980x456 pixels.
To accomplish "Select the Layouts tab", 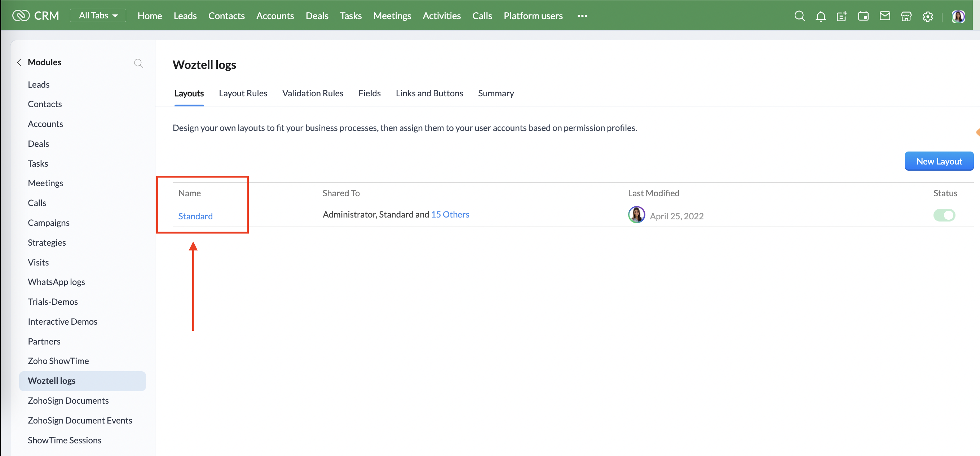I will tap(189, 93).
